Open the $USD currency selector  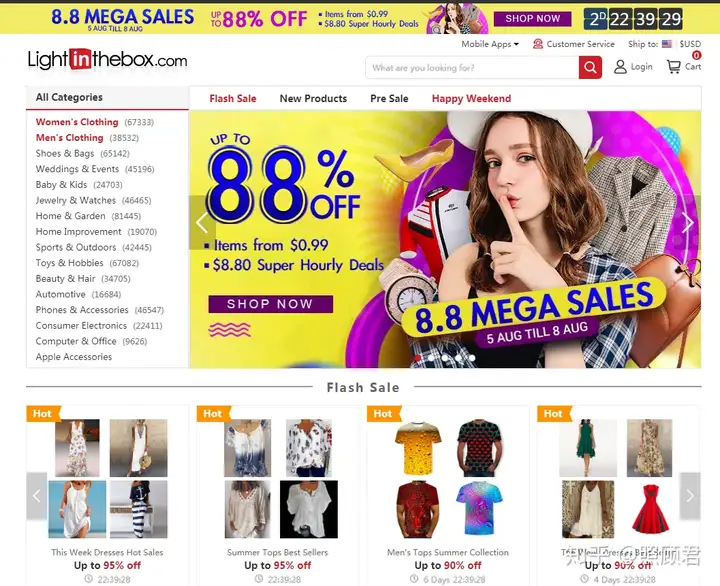tap(690, 44)
